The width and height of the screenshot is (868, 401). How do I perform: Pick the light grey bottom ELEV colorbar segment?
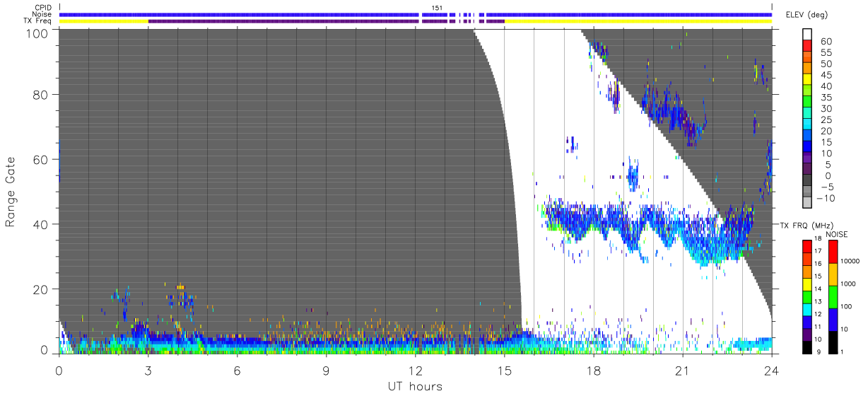click(x=807, y=203)
